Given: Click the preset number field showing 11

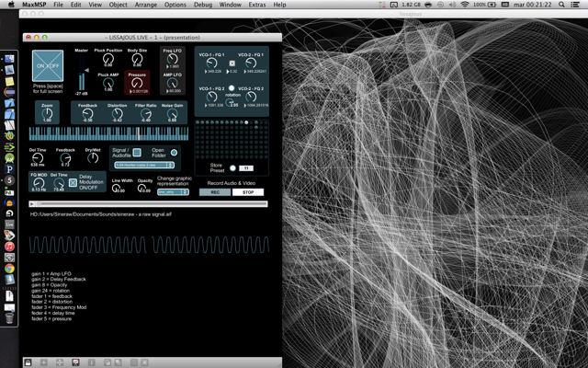Looking at the screenshot, I should coord(246,168).
